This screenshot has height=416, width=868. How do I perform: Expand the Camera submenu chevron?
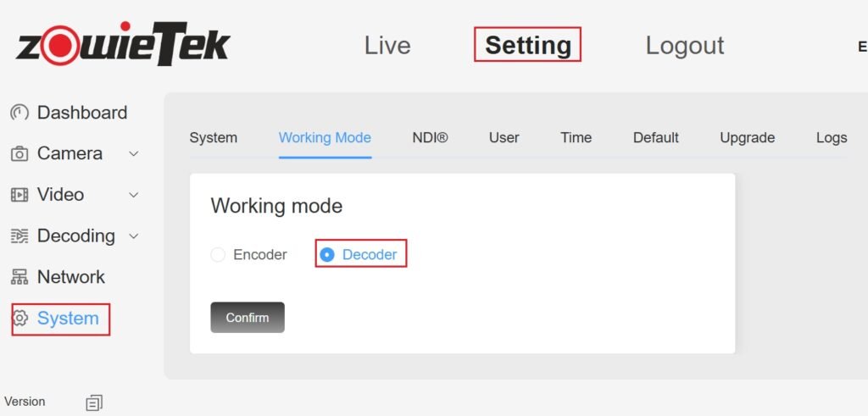(133, 154)
